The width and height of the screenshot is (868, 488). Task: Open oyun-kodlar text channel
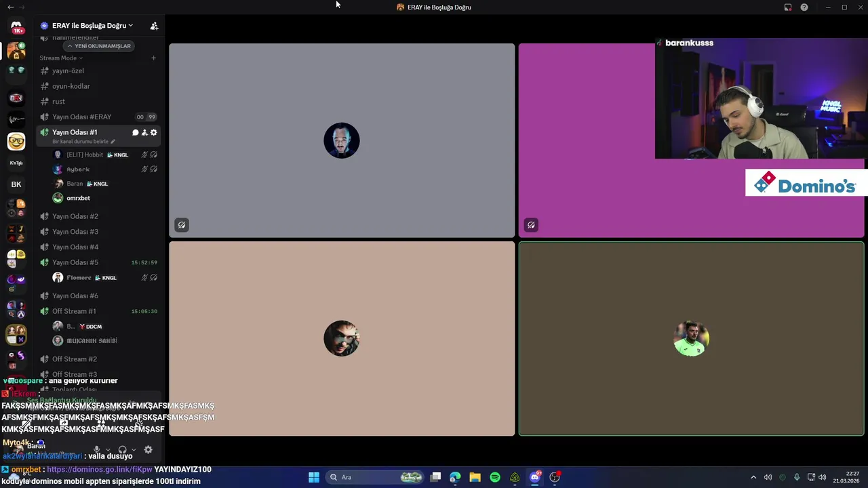pyautogui.click(x=98, y=86)
